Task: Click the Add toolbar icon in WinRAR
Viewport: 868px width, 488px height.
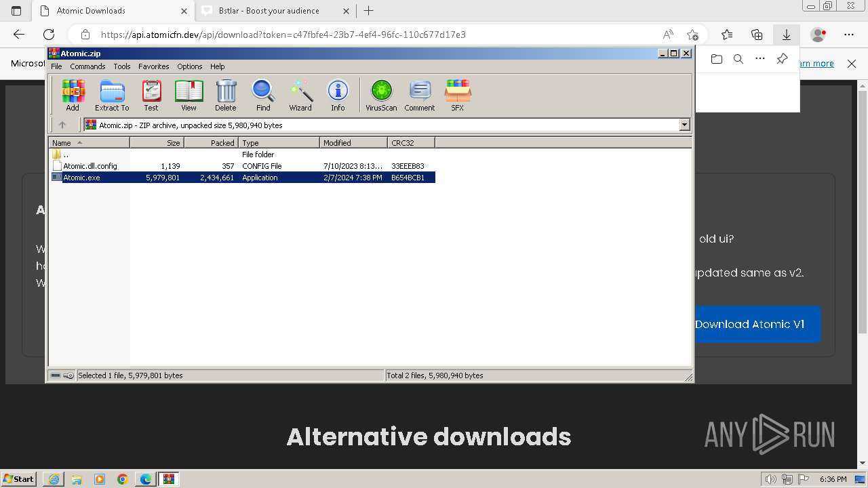Action: [73, 95]
